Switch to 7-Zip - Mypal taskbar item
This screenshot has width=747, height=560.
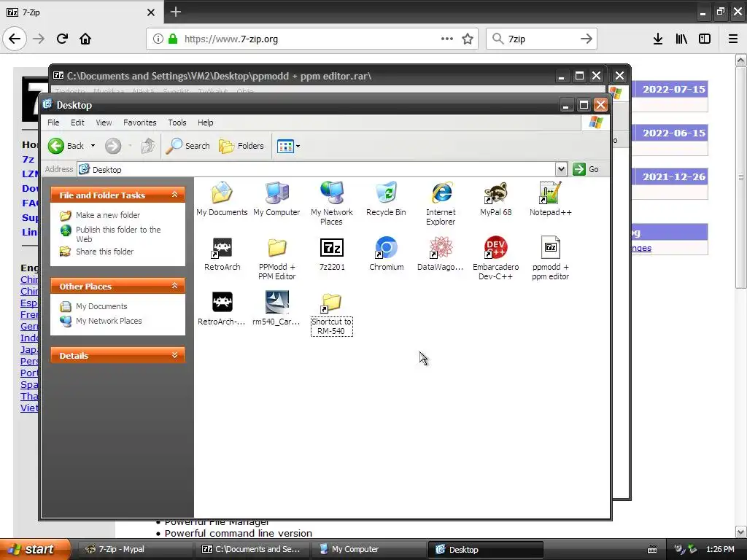click(x=134, y=549)
